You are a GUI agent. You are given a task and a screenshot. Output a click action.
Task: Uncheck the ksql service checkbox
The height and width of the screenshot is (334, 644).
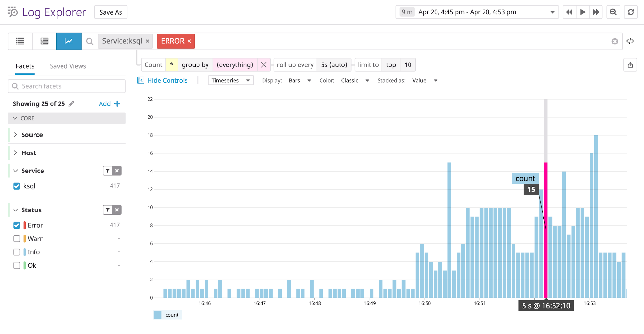tap(16, 186)
